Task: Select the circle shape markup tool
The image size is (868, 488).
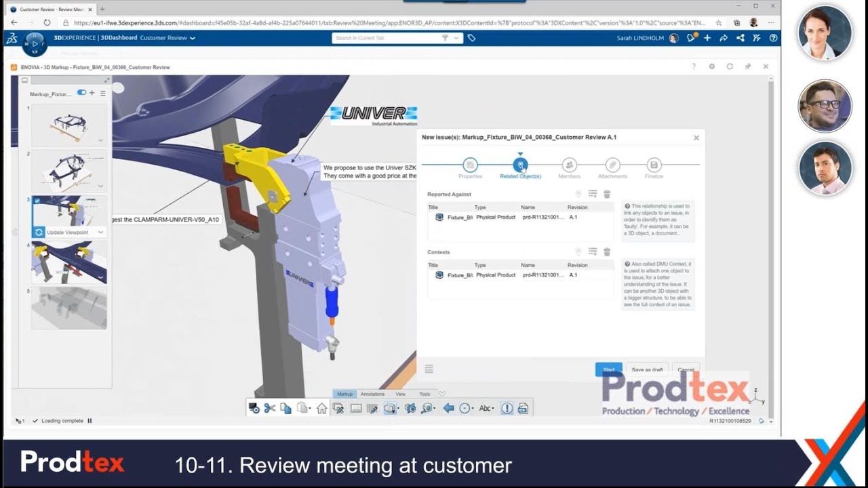Action: click(x=465, y=408)
